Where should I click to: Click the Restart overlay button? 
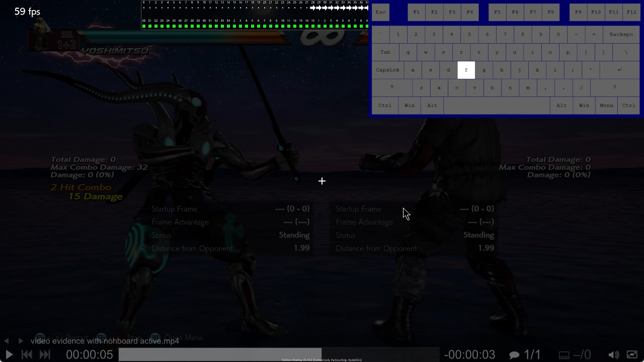[x=76, y=337]
